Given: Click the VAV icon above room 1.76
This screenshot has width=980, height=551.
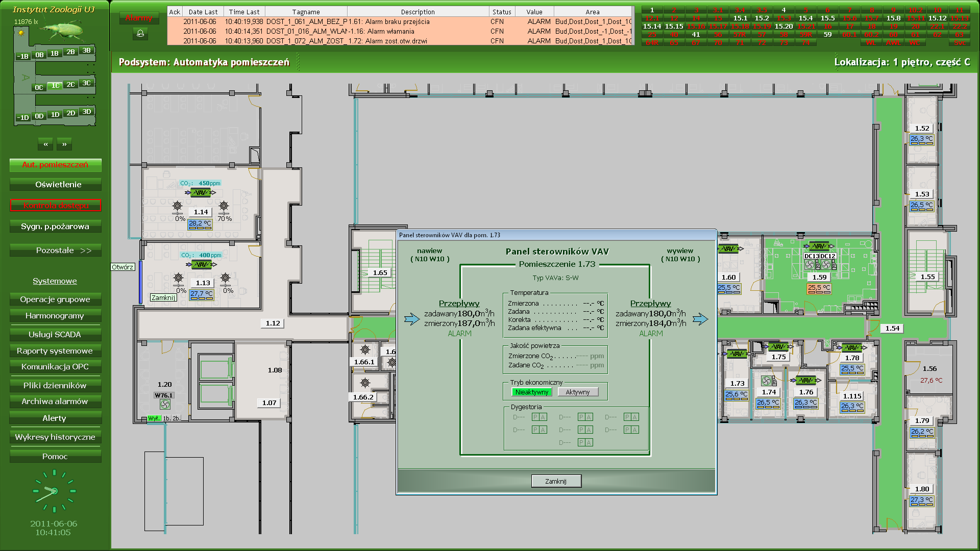Looking at the screenshot, I should [806, 380].
